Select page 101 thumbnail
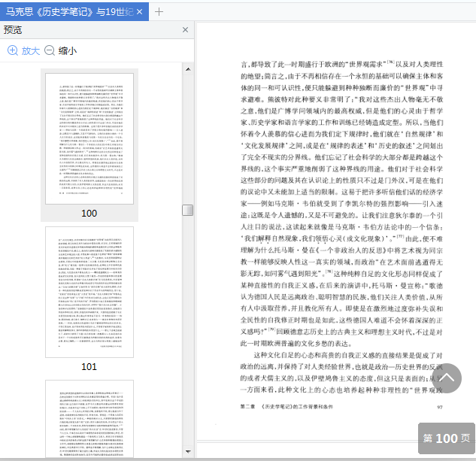Viewport: 476px width, 461px height. pos(89,292)
